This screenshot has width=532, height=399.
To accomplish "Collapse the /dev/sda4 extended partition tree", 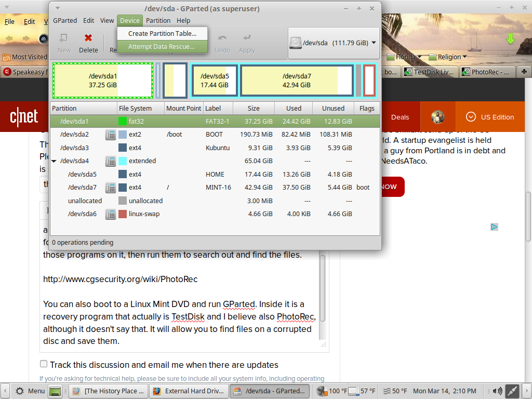I will click(54, 161).
